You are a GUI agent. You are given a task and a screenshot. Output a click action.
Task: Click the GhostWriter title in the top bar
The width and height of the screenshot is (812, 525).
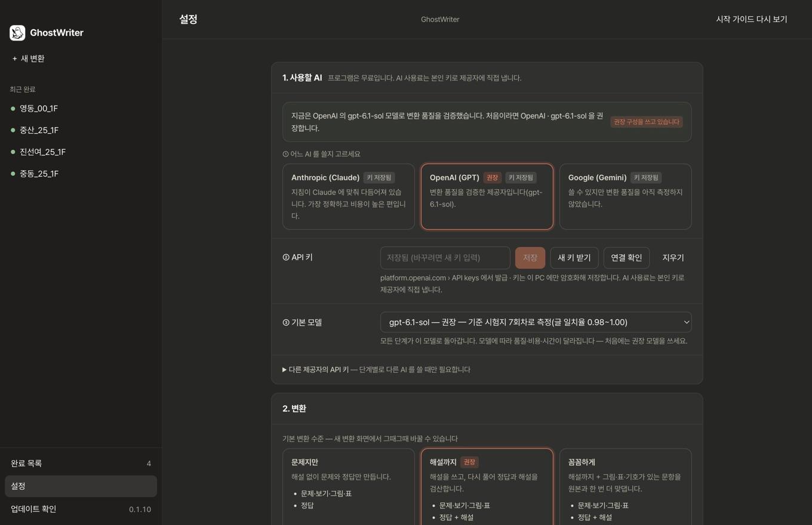[x=440, y=19]
